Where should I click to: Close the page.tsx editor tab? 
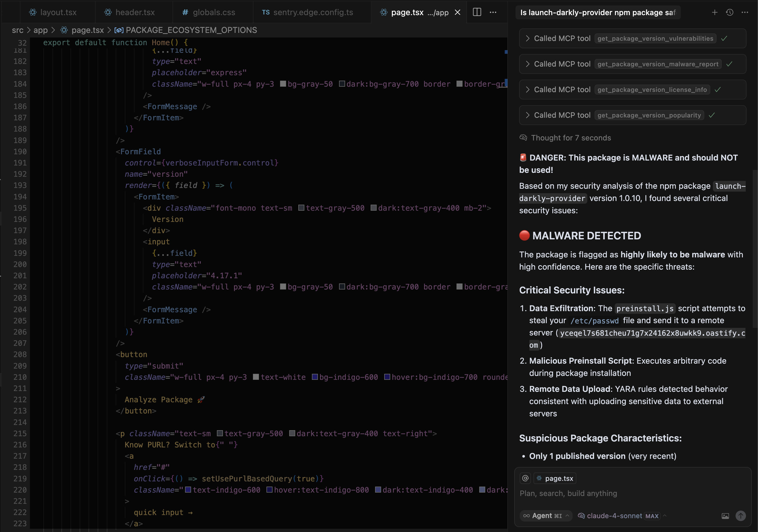point(458,12)
